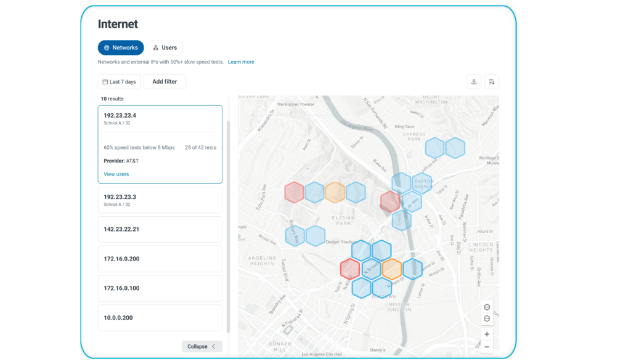Select the red hexagon below Dayton Avenue

coord(390,201)
